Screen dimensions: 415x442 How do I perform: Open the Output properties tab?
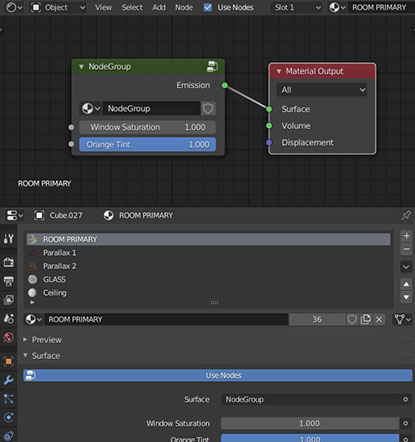click(x=8, y=281)
